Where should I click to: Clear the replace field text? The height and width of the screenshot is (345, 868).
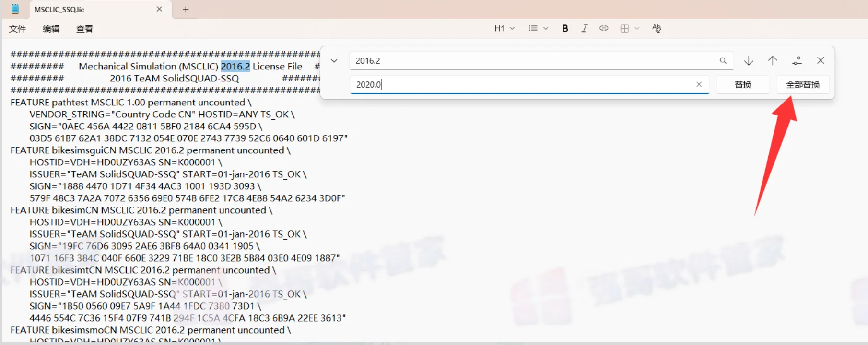(x=699, y=84)
